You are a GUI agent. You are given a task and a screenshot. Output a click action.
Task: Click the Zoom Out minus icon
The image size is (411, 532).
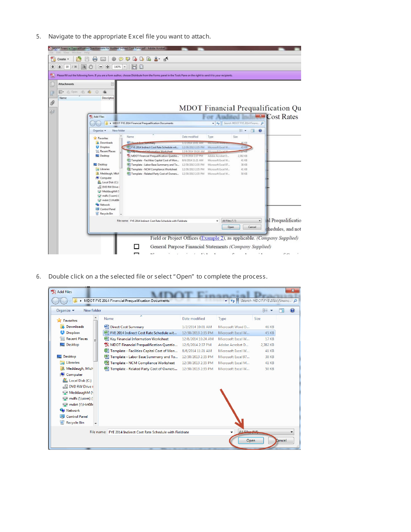tap(101, 67)
